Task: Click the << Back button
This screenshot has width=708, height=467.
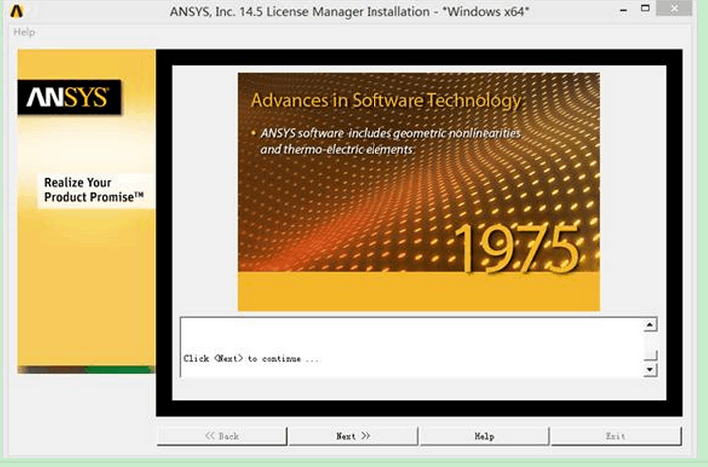Action: point(222,436)
